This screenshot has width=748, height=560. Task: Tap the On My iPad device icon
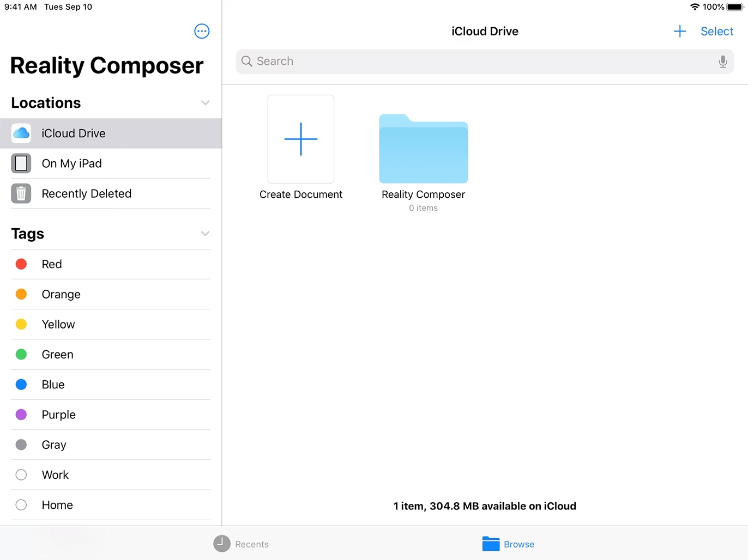(x=21, y=163)
